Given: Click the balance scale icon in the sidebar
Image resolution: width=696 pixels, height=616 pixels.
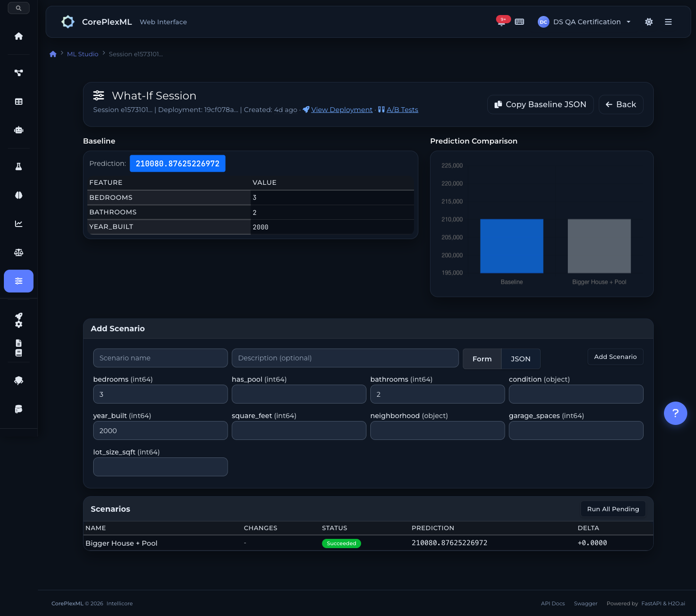Looking at the screenshot, I should point(18,252).
